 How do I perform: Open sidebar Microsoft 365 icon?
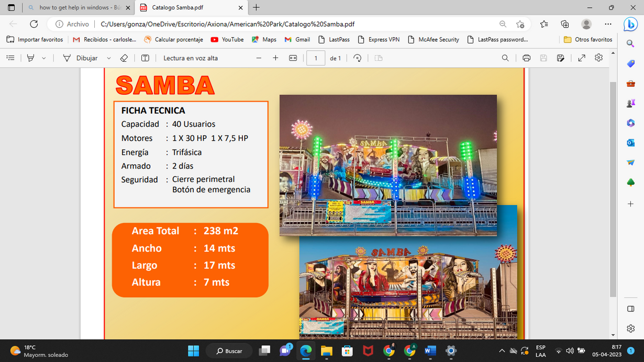tap(630, 123)
